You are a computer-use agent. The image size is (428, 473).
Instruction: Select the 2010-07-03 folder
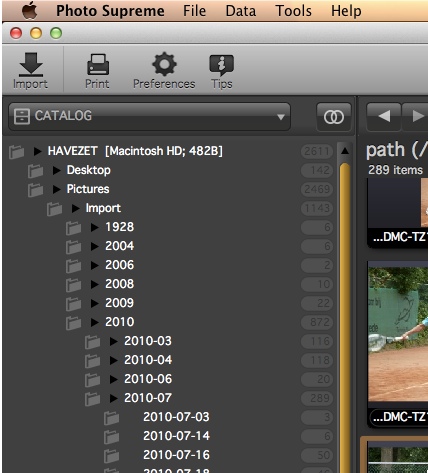coord(176,417)
